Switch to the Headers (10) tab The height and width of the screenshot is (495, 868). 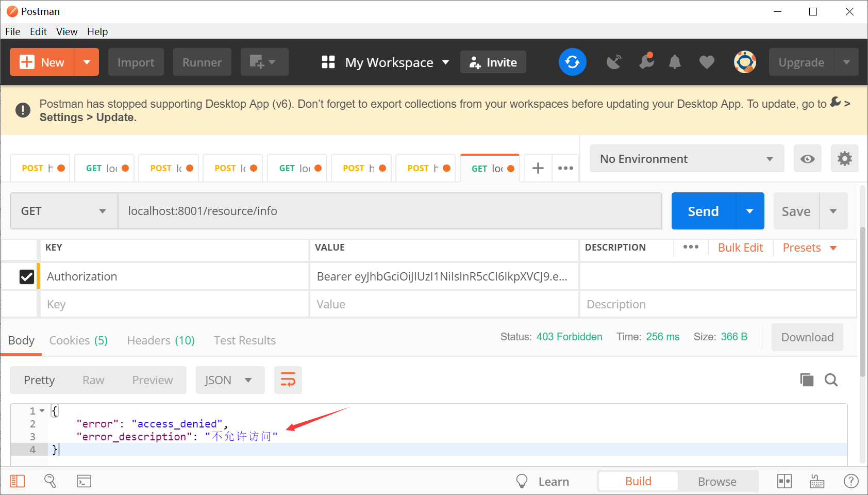[161, 340]
